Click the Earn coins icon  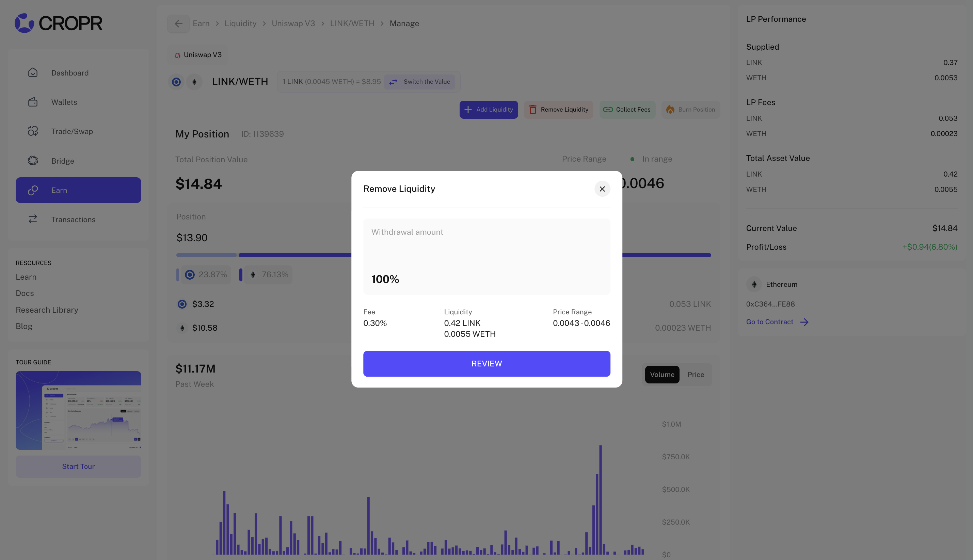click(x=33, y=190)
